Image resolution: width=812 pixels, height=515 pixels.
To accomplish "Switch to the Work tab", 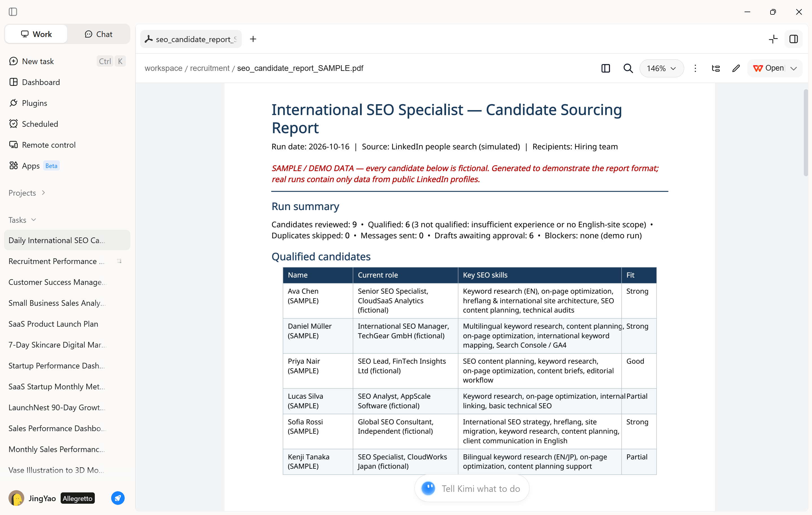I will [36, 34].
